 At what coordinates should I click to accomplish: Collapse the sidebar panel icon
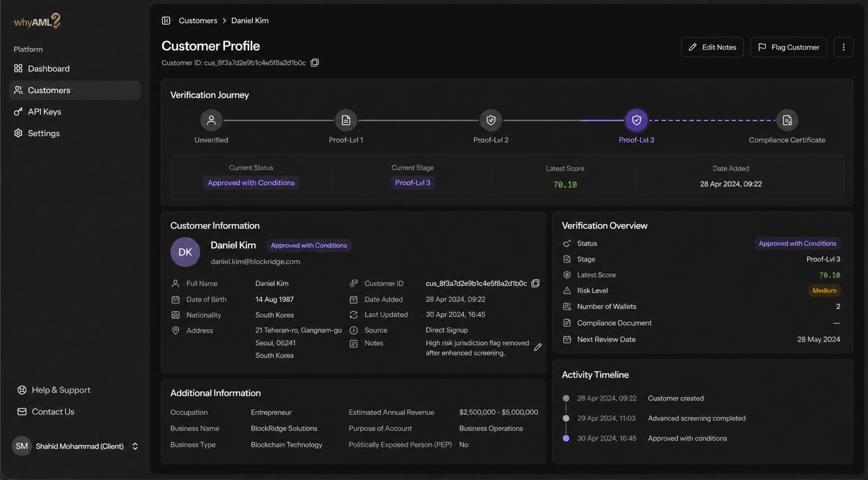click(166, 21)
